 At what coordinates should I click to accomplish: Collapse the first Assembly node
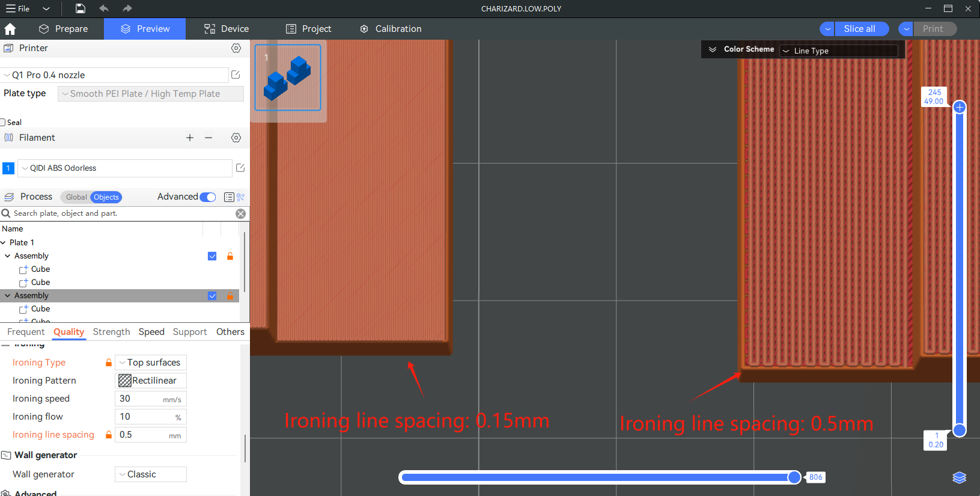[8, 256]
